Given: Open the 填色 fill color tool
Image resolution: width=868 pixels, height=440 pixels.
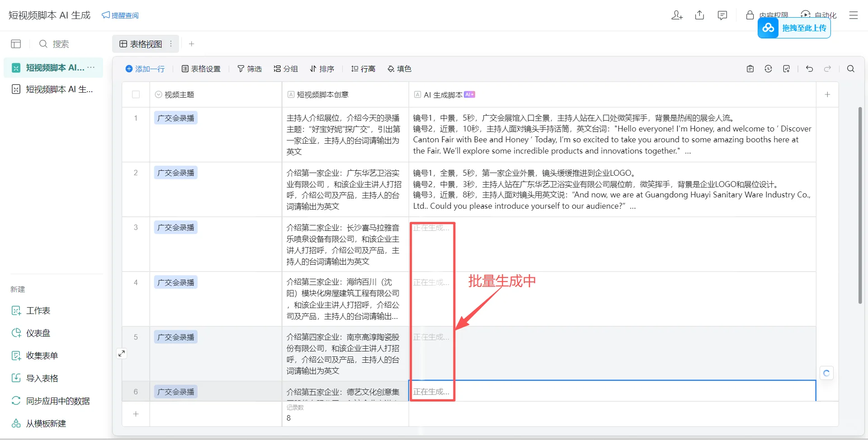Looking at the screenshot, I should point(399,69).
